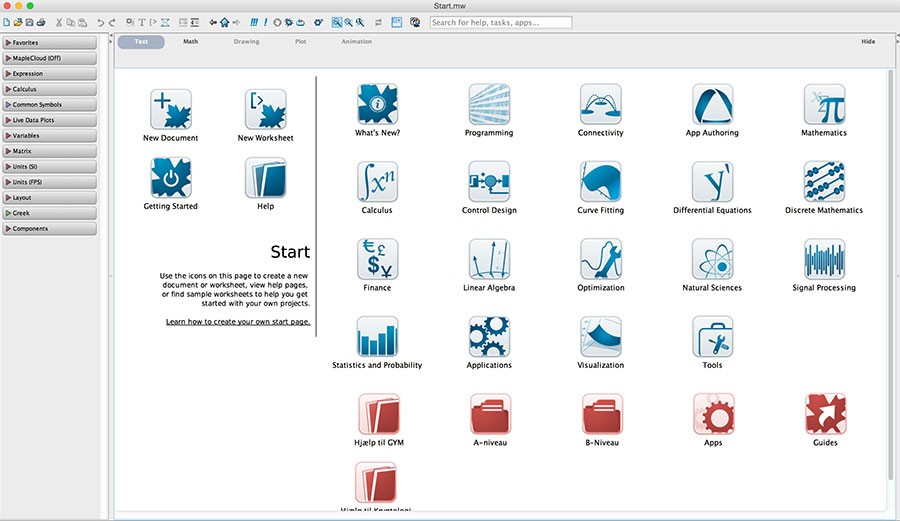Viewport: 900px width, 521px height.
Task: Open the Finance icon
Action: click(377, 259)
